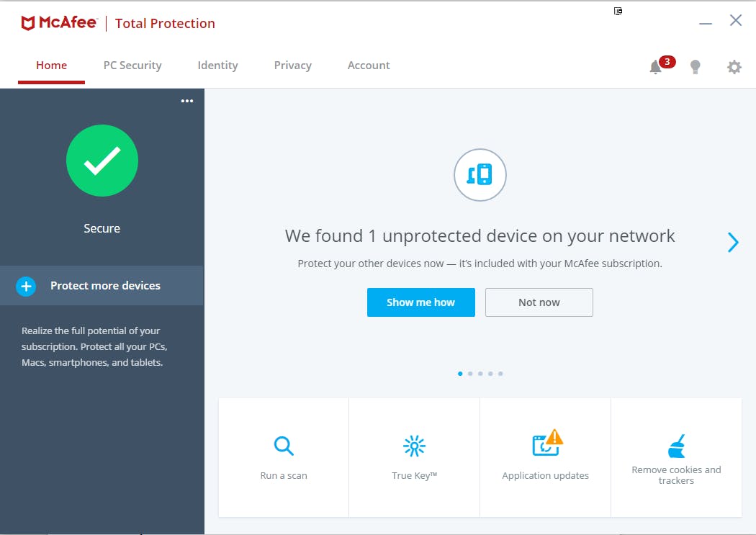Dismiss the banner with Not now
Image resolution: width=756 pixels, height=535 pixels.
coord(539,302)
